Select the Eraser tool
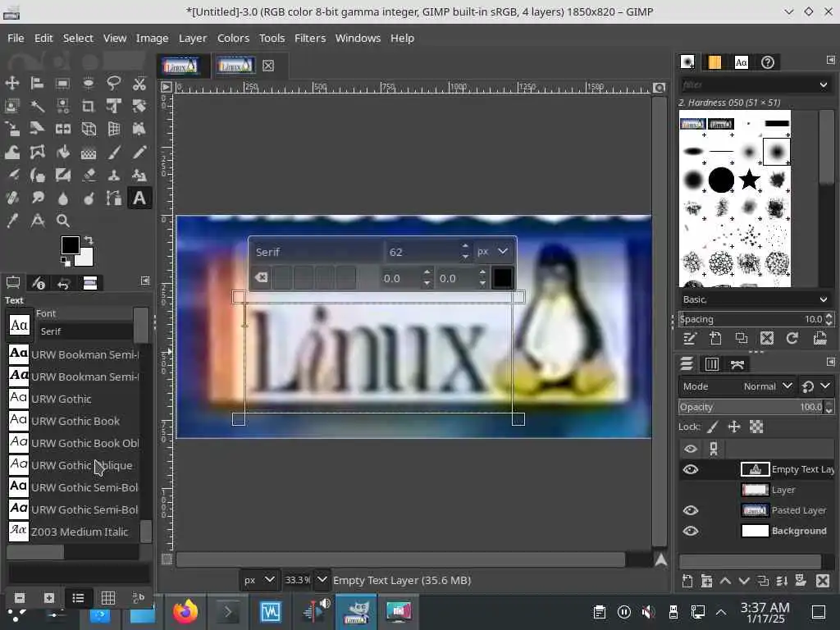This screenshot has width=840, height=630. 89,176
